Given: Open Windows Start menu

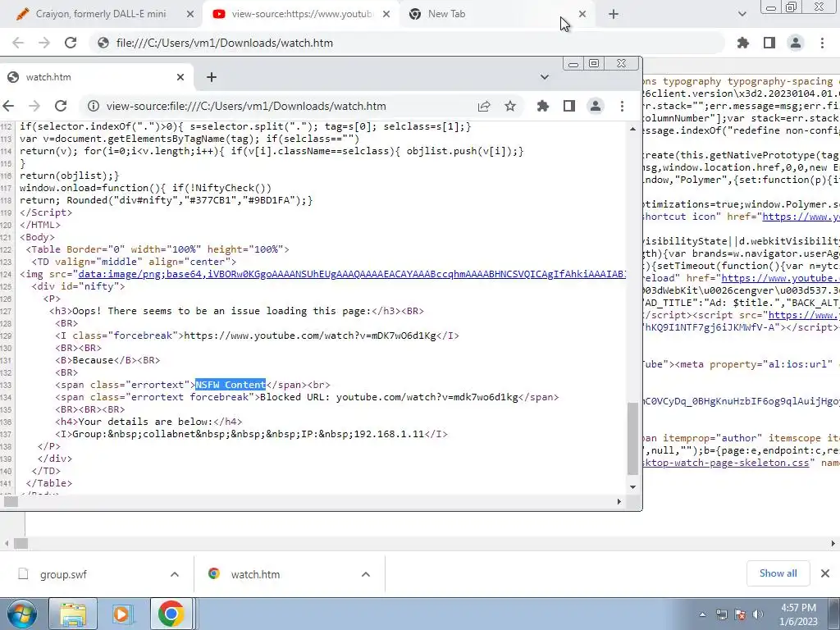Looking at the screenshot, I should pyautogui.click(x=22, y=614).
